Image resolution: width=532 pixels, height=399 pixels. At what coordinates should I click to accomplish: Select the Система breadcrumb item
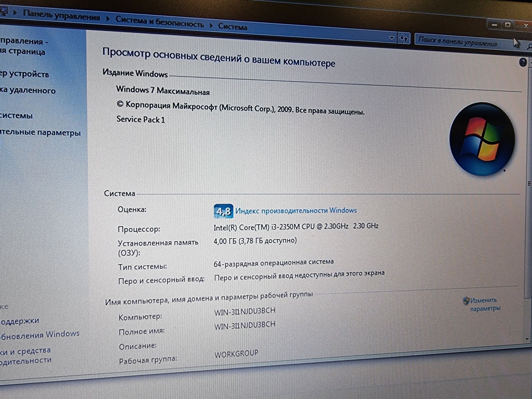click(233, 26)
